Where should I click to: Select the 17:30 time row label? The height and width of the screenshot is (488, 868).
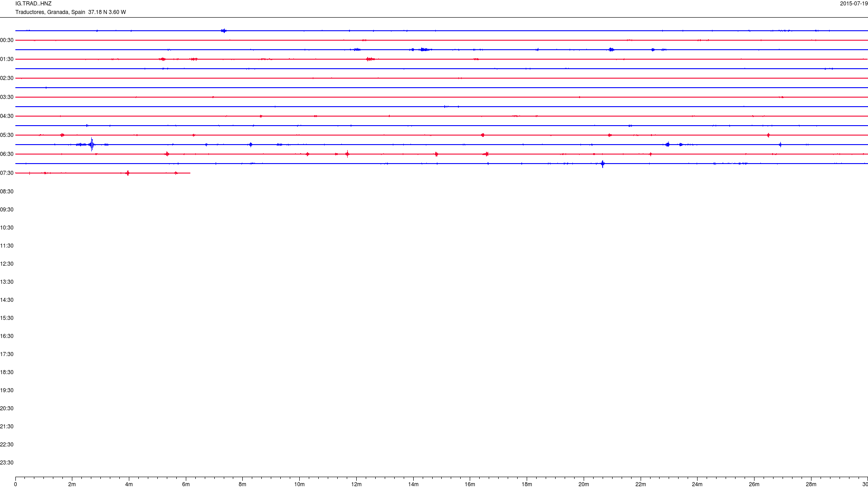(7, 354)
